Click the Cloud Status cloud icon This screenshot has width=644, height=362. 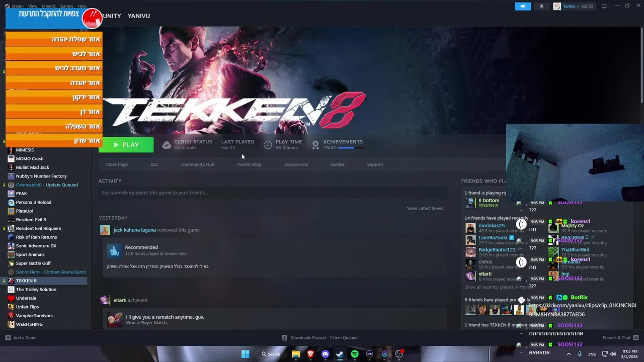click(167, 145)
